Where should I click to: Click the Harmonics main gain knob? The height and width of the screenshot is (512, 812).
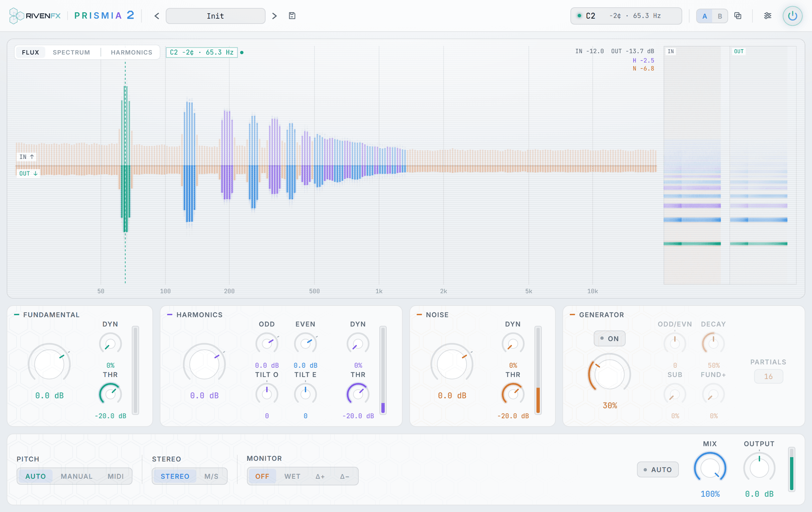pyautogui.click(x=204, y=364)
